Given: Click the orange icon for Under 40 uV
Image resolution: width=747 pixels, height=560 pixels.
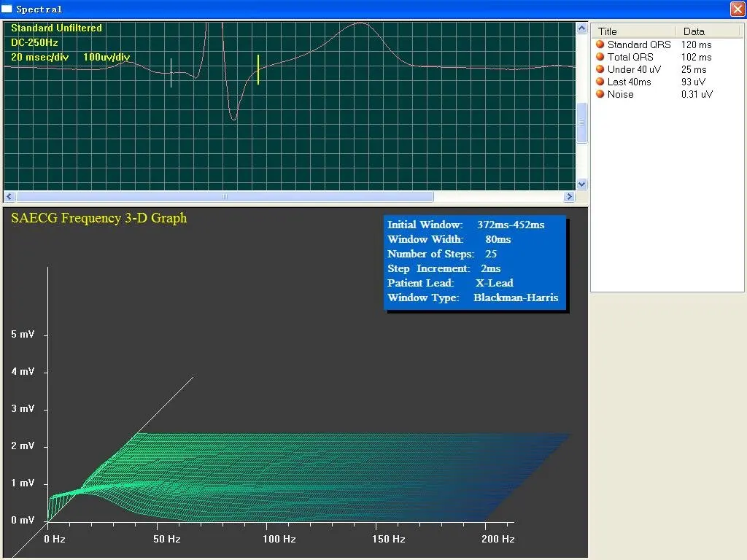Looking at the screenshot, I should click(600, 69).
